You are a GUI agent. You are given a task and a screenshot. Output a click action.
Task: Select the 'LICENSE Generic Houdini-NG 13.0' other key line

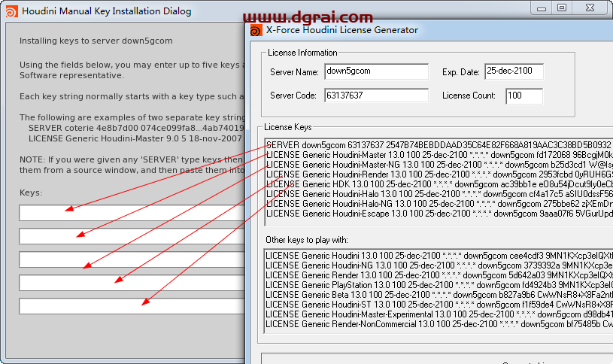439,265
